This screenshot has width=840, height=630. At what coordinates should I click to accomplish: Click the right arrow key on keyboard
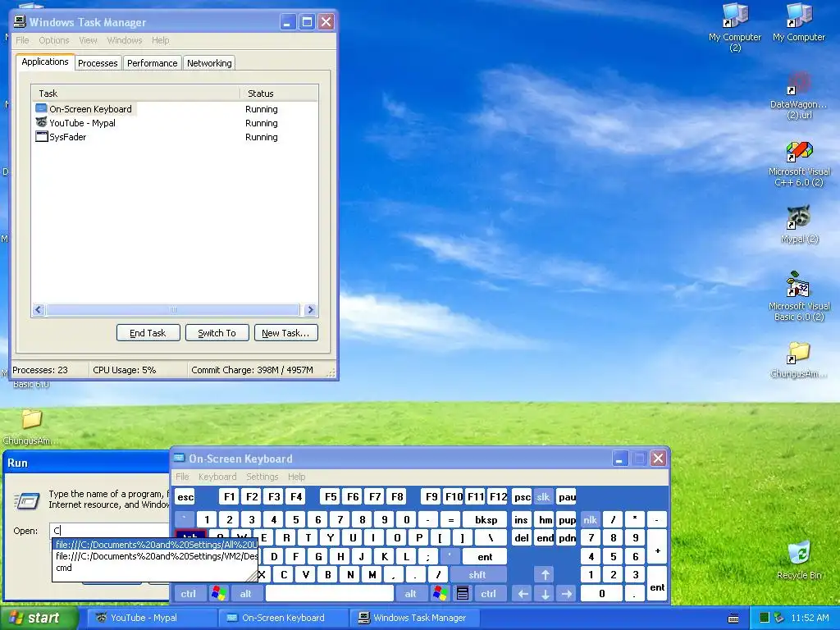[567, 594]
